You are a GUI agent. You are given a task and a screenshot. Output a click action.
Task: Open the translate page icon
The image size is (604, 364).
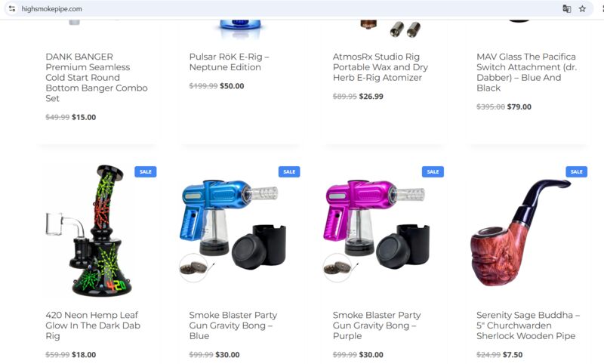tap(567, 8)
